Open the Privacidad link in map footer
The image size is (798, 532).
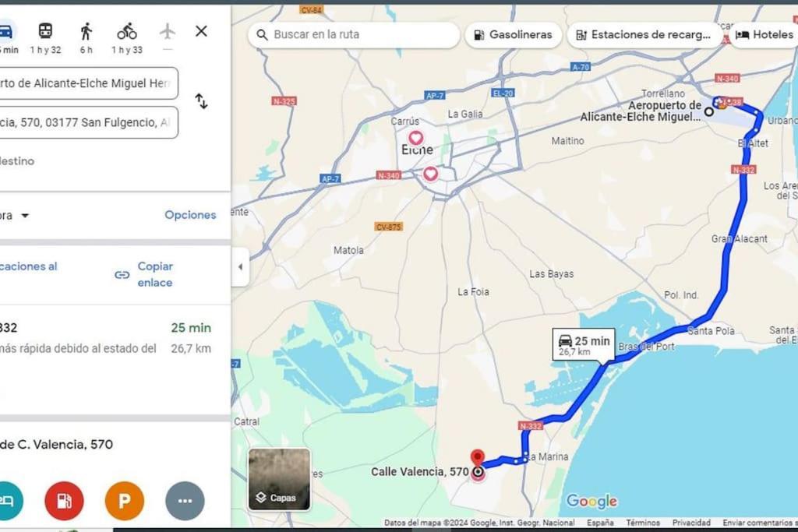point(691,523)
